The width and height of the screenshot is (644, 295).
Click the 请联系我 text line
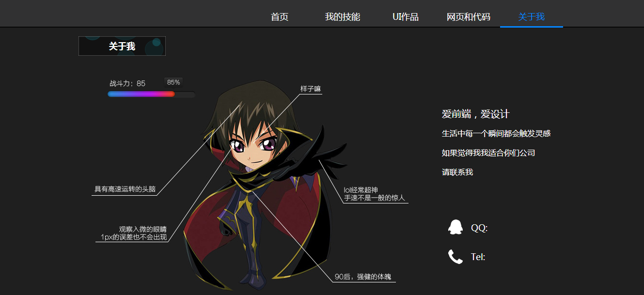(457, 172)
